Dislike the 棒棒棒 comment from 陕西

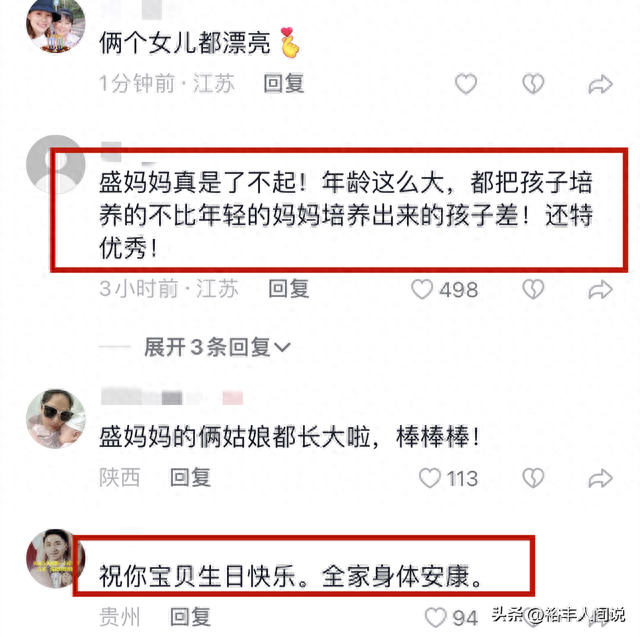[x=533, y=478]
